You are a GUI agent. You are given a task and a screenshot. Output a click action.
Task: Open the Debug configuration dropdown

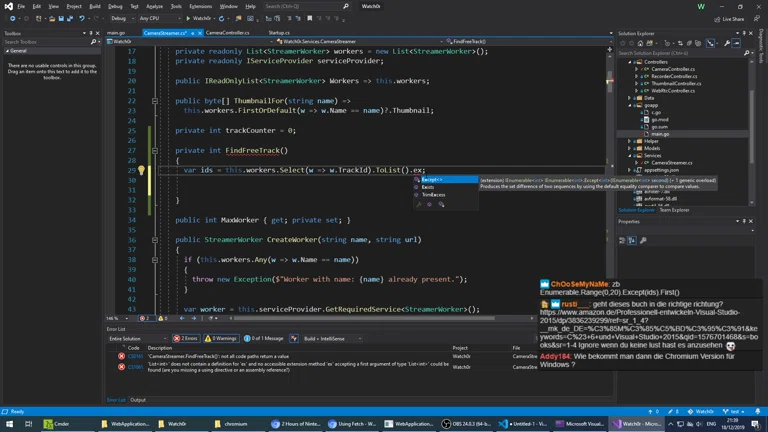tap(121, 19)
